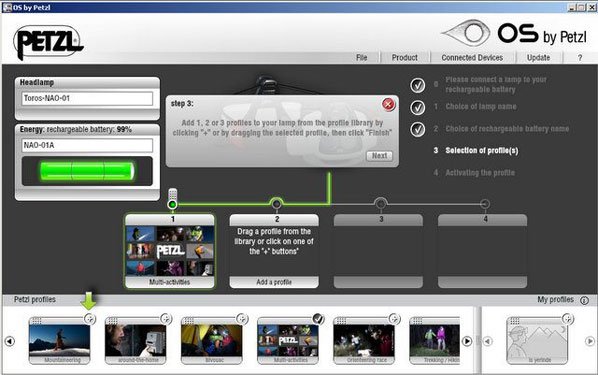The height and width of the screenshot is (375, 598).
Task: Add the Mountaineering profile with its plus icon
Action: 90,319
